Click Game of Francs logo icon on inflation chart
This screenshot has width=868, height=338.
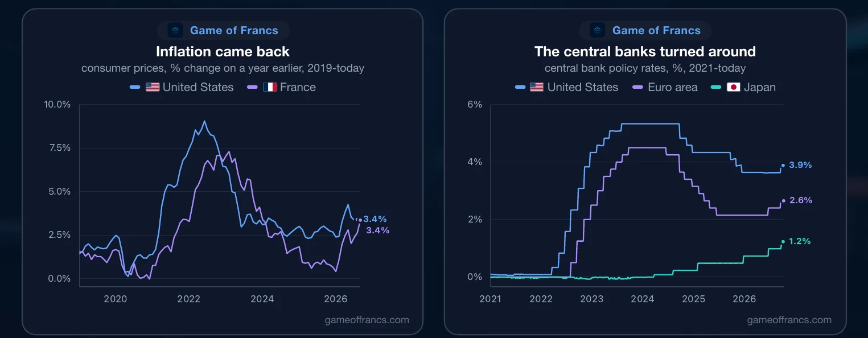(x=175, y=30)
